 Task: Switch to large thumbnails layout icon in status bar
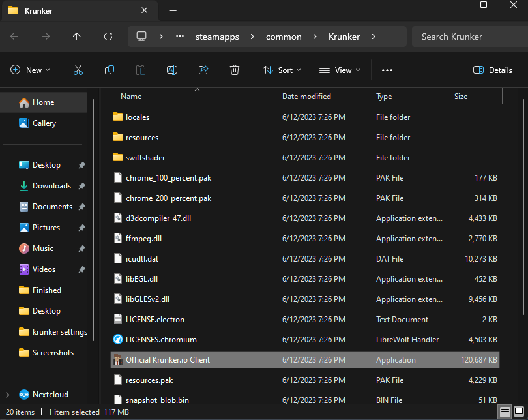519,412
